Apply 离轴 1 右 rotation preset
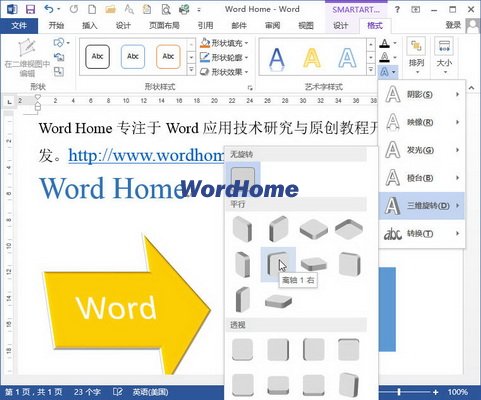The height and width of the screenshot is (400, 481). click(x=278, y=264)
